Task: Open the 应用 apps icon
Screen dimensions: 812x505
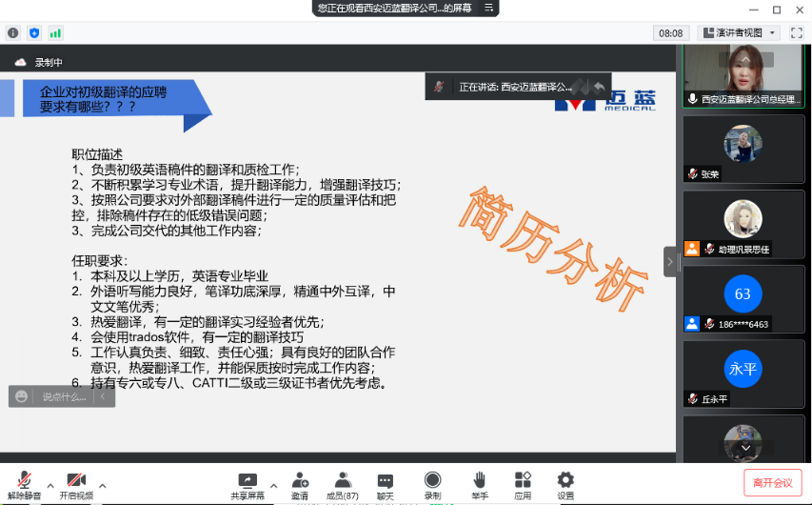Action: click(x=523, y=481)
